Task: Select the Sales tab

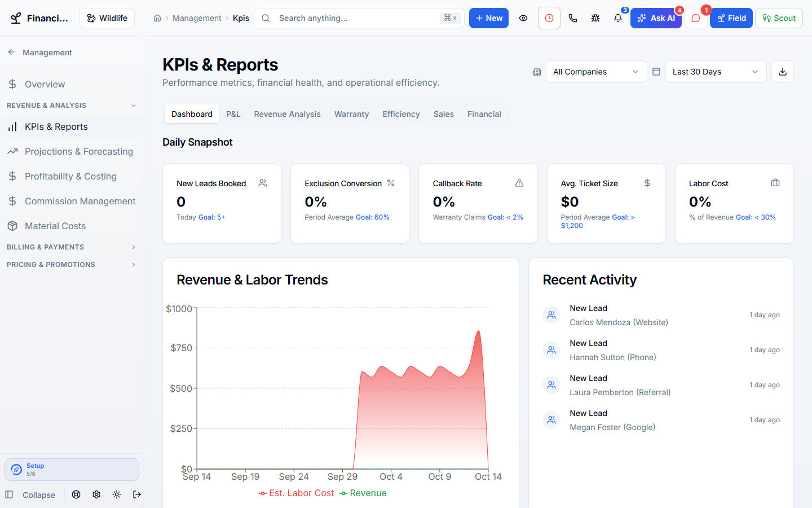Action: point(444,114)
